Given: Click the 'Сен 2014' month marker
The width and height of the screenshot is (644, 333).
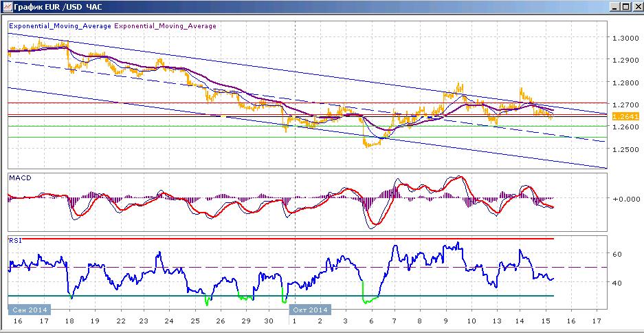Looking at the screenshot, I should point(30,310).
